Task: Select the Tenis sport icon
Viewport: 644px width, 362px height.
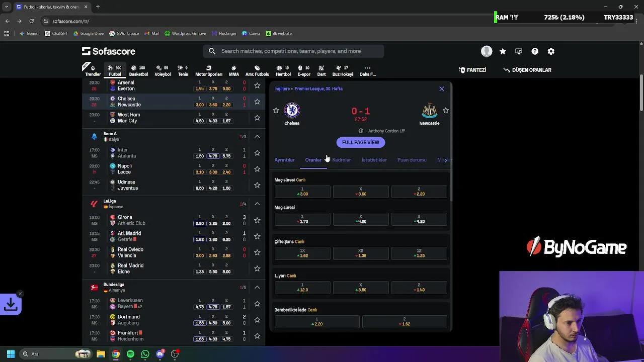Action: click(183, 70)
